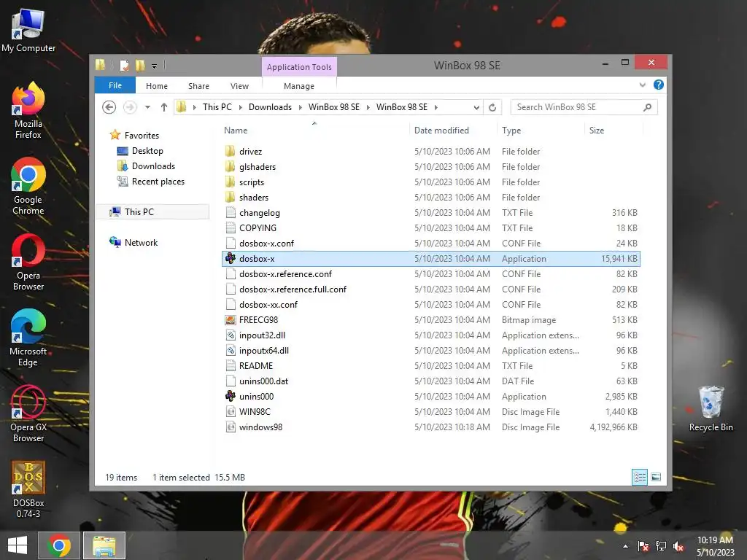Image resolution: width=747 pixels, height=560 pixels.
Task: Click This PC in the breadcrumb
Action: [x=217, y=107]
